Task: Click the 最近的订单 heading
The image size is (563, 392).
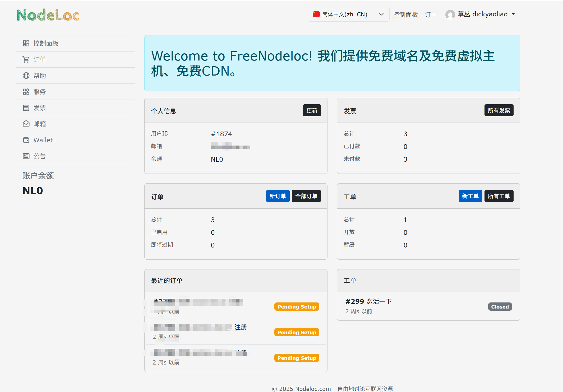Action: [x=167, y=281]
